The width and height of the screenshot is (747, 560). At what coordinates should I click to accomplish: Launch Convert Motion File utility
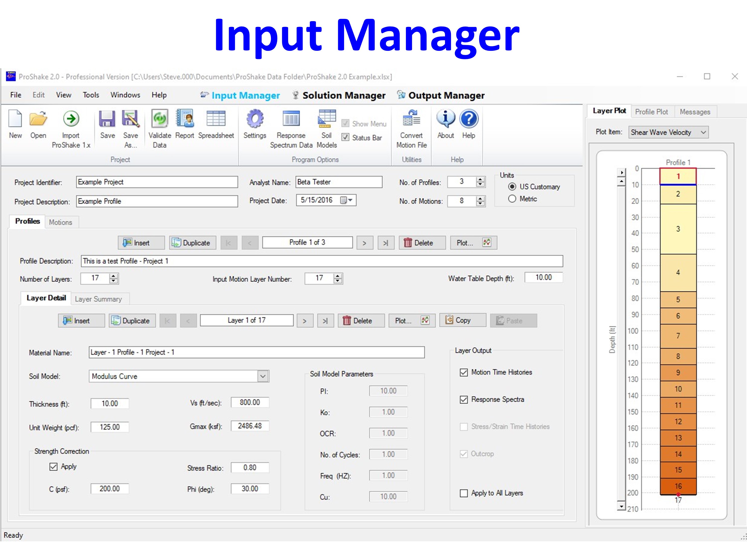pyautogui.click(x=411, y=129)
